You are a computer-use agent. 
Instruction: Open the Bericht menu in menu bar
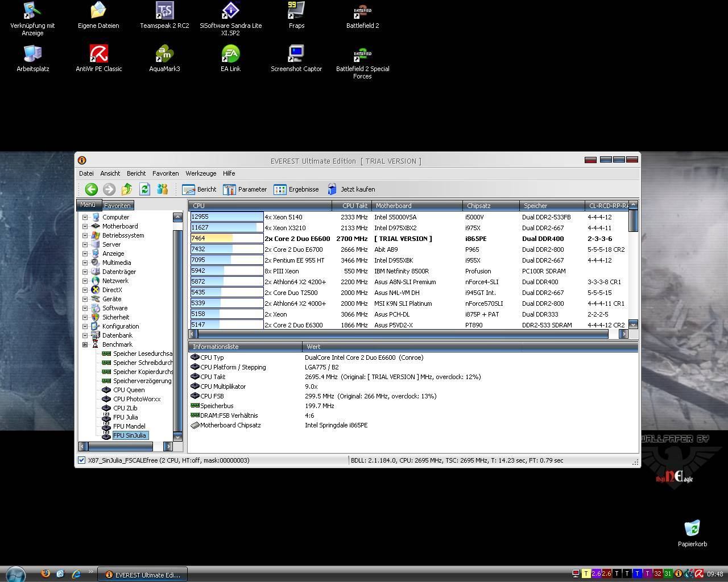(x=136, y=173)
